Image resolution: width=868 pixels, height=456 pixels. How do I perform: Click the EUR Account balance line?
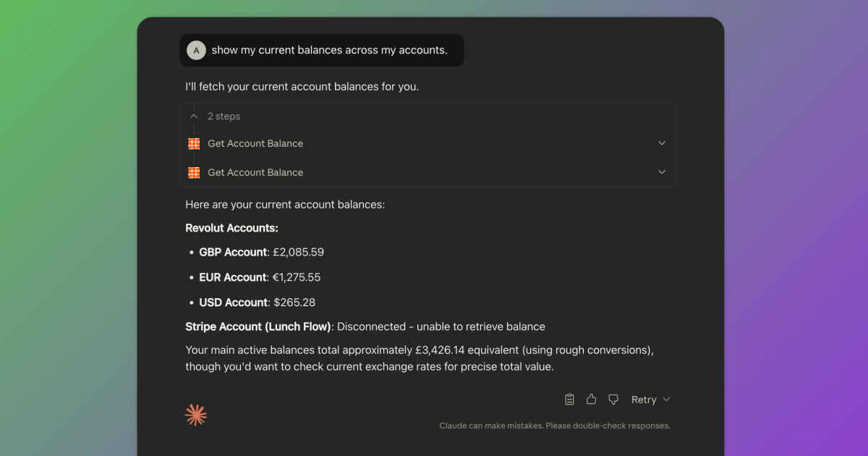click(260, 277)
